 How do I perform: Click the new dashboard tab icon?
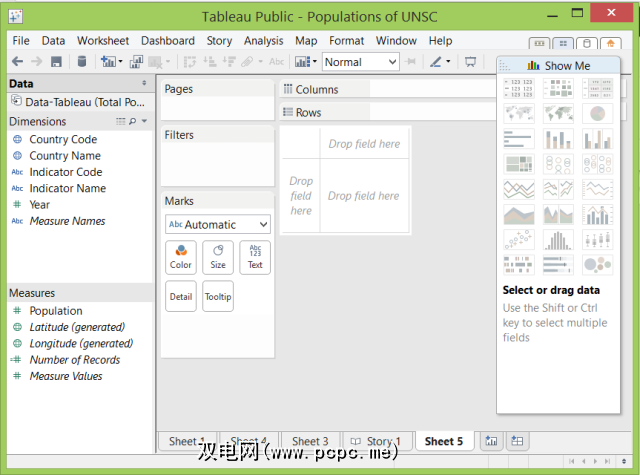[517, 441]
